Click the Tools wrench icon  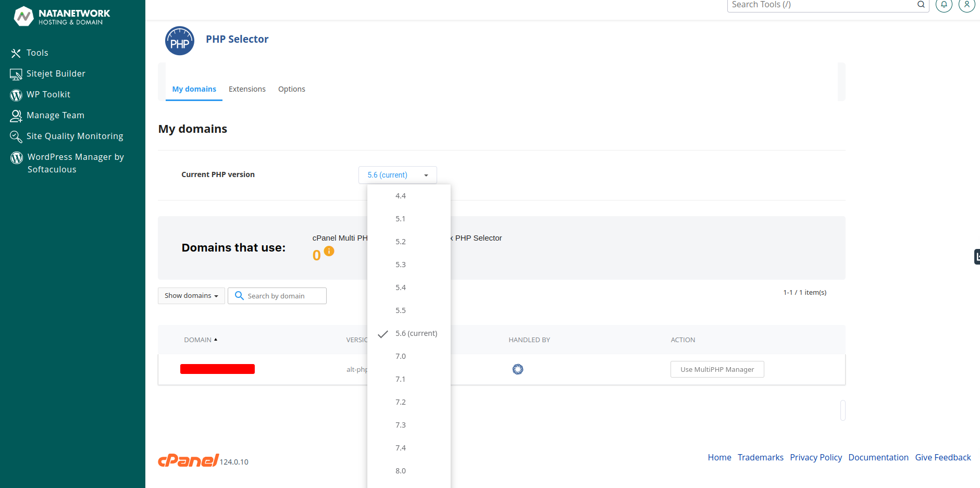coord(16,53)
